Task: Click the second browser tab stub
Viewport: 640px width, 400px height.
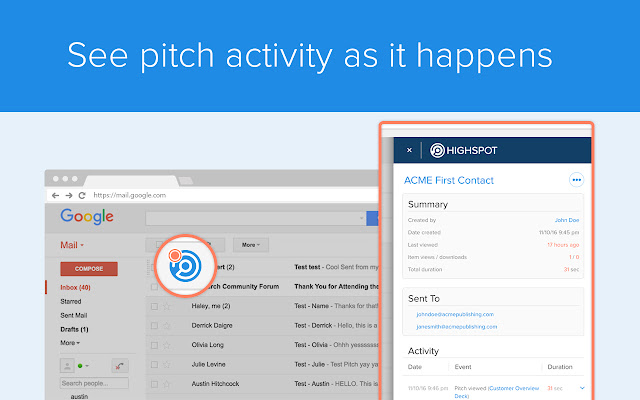Action: point(186,180)
